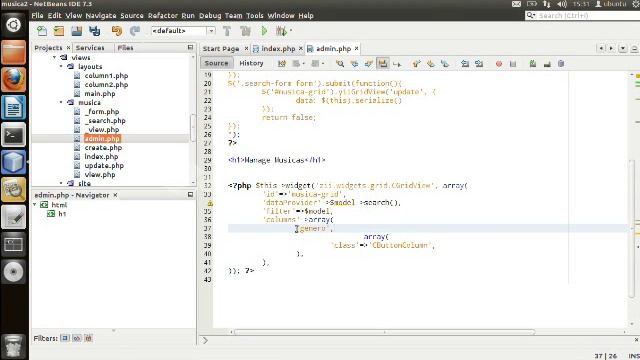Switch to the index.php editor tab
Screen dimensions: 640x360
278,49
